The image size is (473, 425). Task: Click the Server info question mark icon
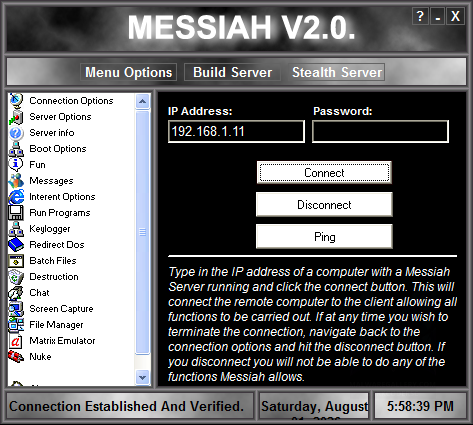pyautogui.click(x=16, y=133)
